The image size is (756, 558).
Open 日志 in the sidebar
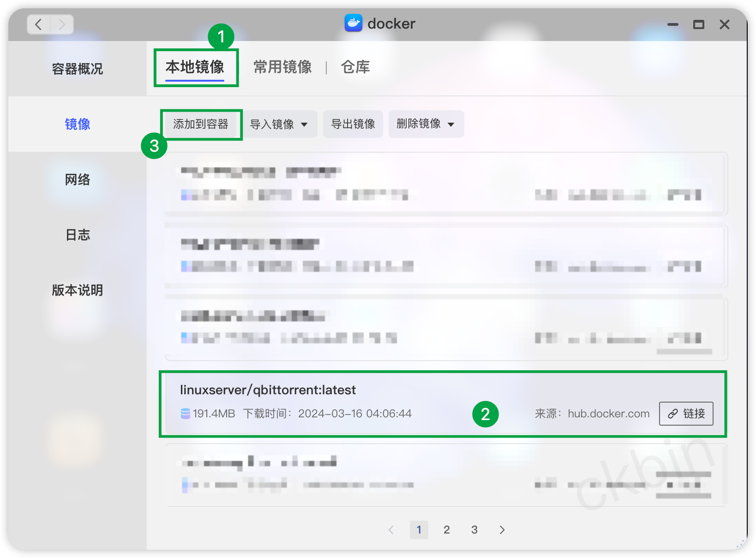pyautogui.click(x=78, y=235)
